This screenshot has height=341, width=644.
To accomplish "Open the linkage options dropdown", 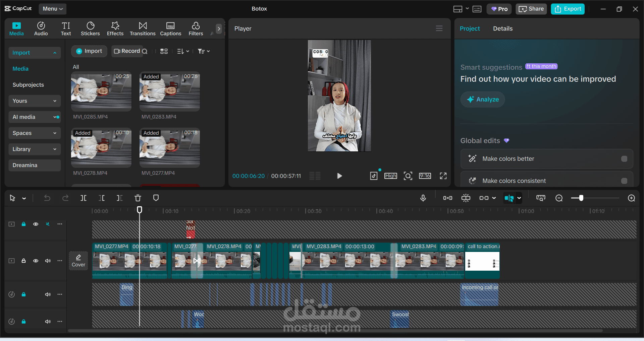I will [x=494, y=198].
